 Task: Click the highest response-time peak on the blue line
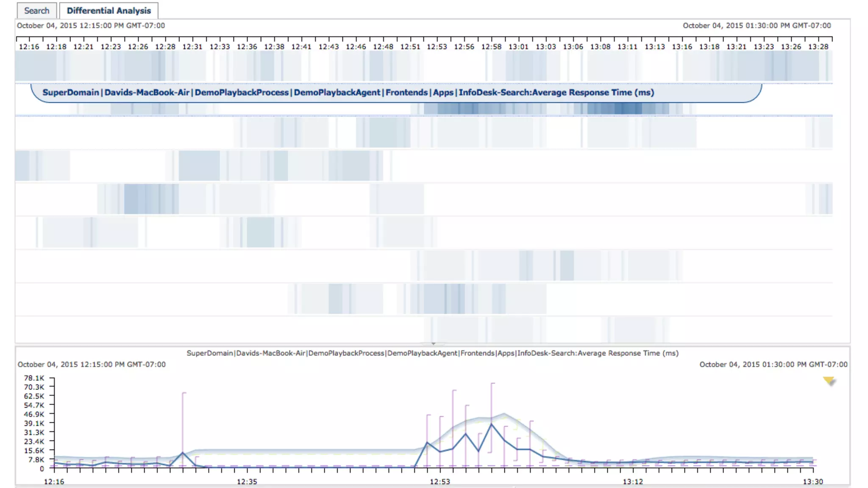pyautogui.click(x=491, y=424)
